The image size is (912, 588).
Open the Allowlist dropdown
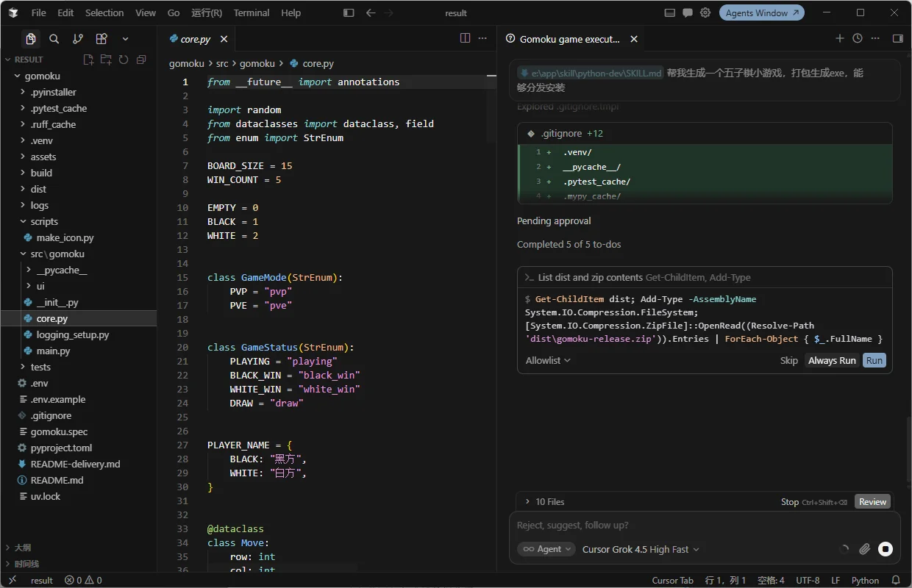click(x=548, y=360)
